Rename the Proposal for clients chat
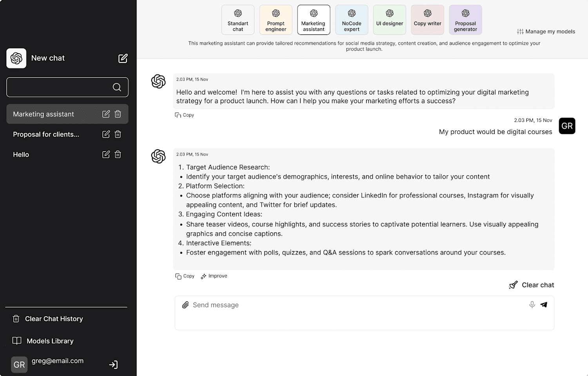This screenshot has width=588, height=376. click(x=106, y=134)
